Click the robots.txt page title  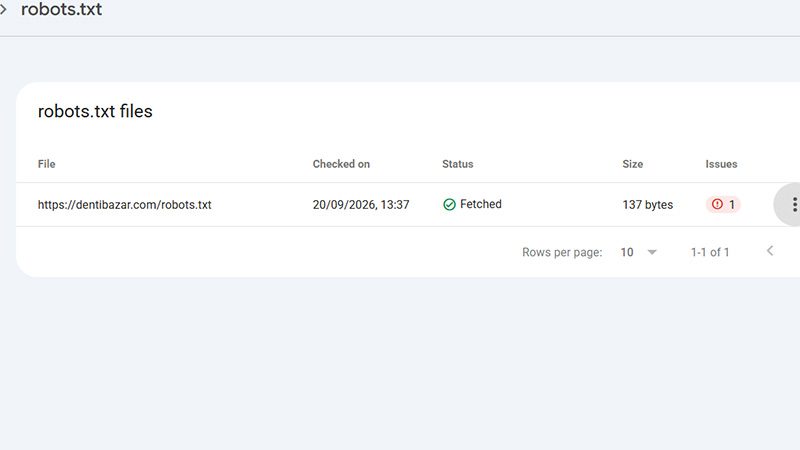61,9
